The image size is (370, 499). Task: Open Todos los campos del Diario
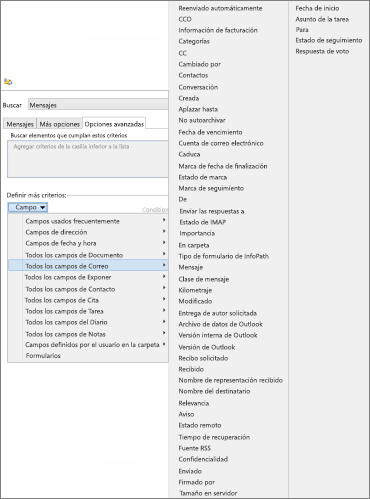coord(88,322)
